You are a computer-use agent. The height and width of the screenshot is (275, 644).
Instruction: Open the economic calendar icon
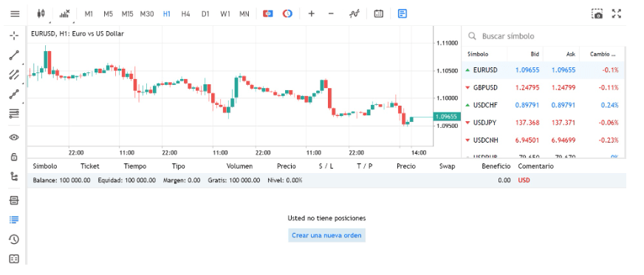379,14
